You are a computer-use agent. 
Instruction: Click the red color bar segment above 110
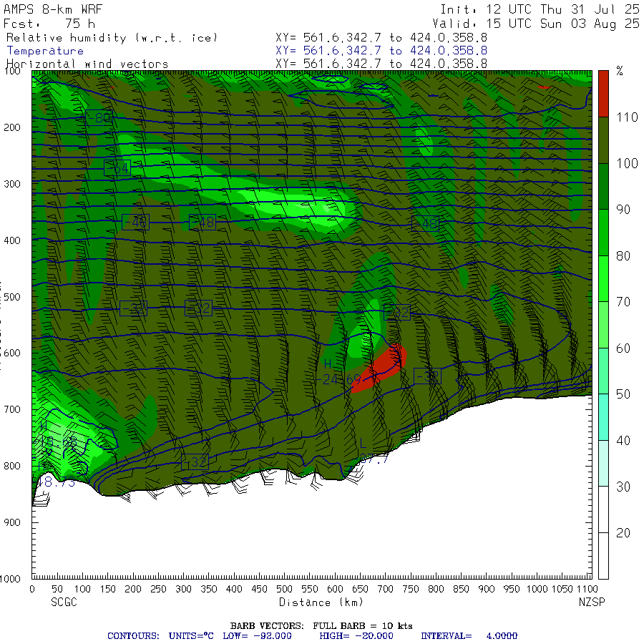603,94
